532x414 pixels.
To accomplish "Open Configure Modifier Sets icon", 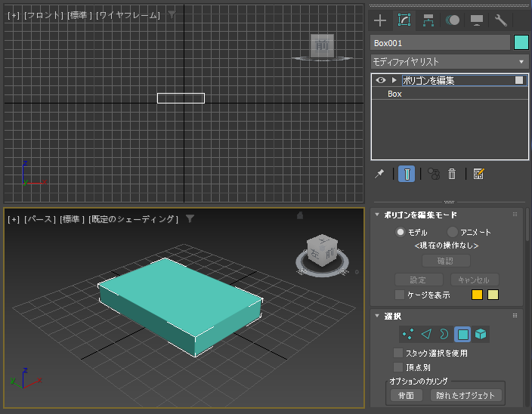I will tap(478, 174).
